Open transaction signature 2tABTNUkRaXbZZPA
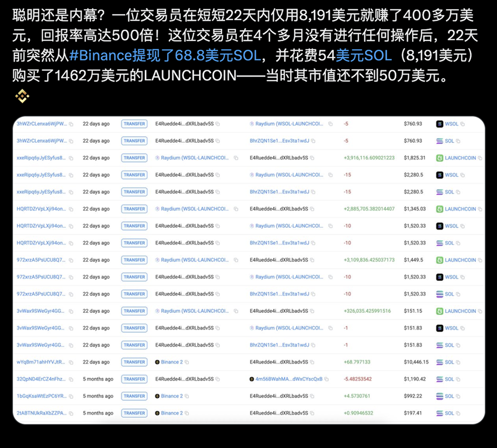This screenshot has height=448, width=497. coord(41,413)
